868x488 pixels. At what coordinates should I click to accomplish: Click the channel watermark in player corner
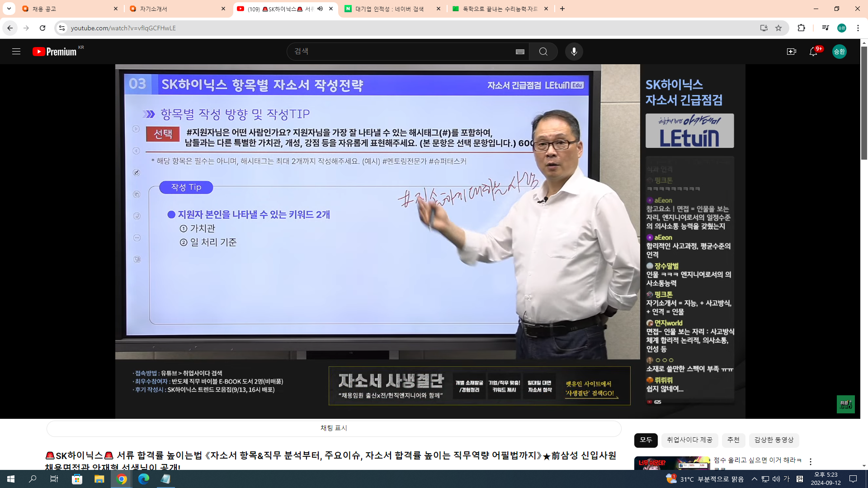click(845, 404)
